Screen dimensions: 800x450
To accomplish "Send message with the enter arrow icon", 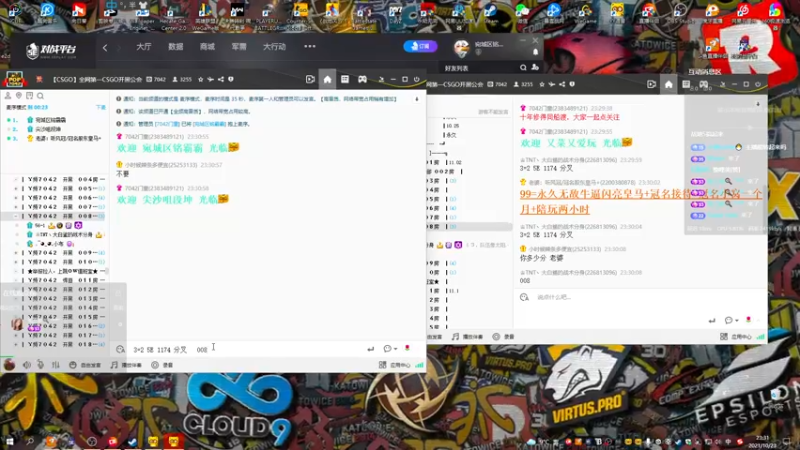I will click(370, 349).
